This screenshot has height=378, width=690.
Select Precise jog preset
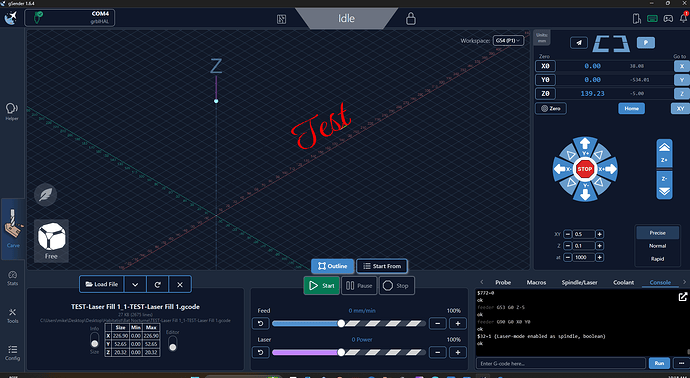[x=657, y=233]
